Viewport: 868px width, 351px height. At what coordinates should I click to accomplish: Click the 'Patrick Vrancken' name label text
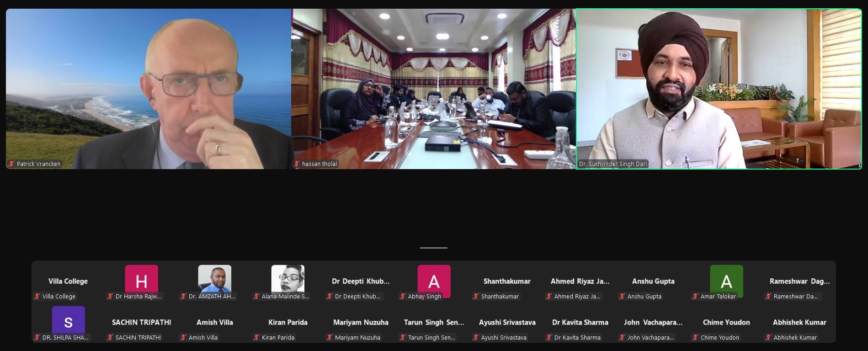coord(38,164)
